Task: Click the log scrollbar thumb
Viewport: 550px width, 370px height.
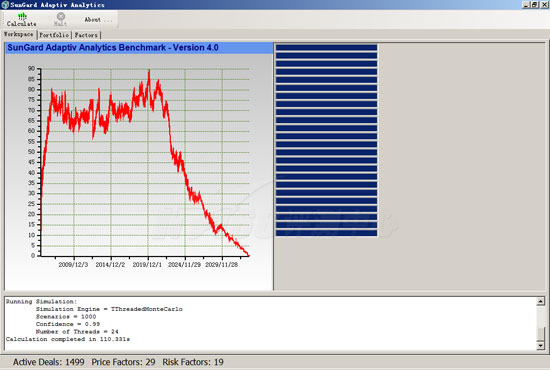Action: coord(541,334)
